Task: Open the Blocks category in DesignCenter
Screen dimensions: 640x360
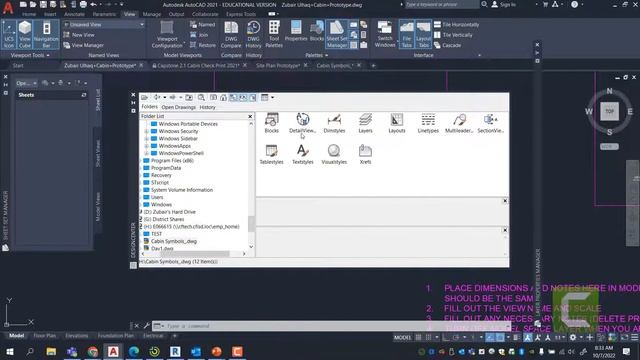Action: click(x=271, y=123)
